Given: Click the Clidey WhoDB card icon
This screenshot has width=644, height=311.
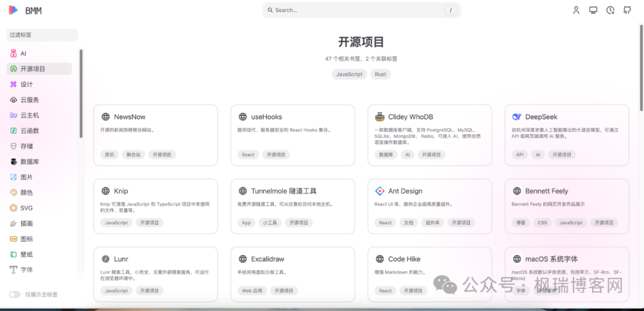Looking at the screenshot, I should point(379,117).
